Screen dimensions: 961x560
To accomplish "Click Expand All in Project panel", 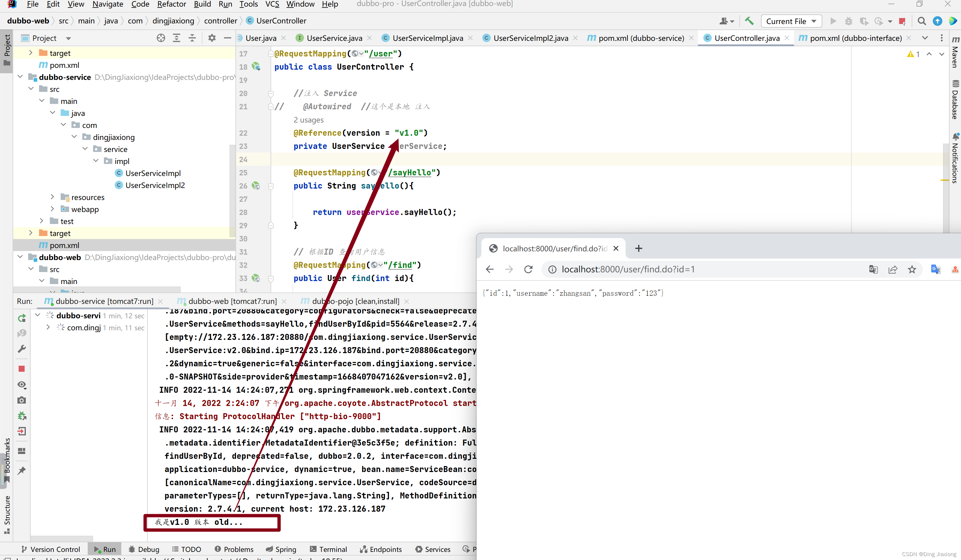I will pos(177,38).
